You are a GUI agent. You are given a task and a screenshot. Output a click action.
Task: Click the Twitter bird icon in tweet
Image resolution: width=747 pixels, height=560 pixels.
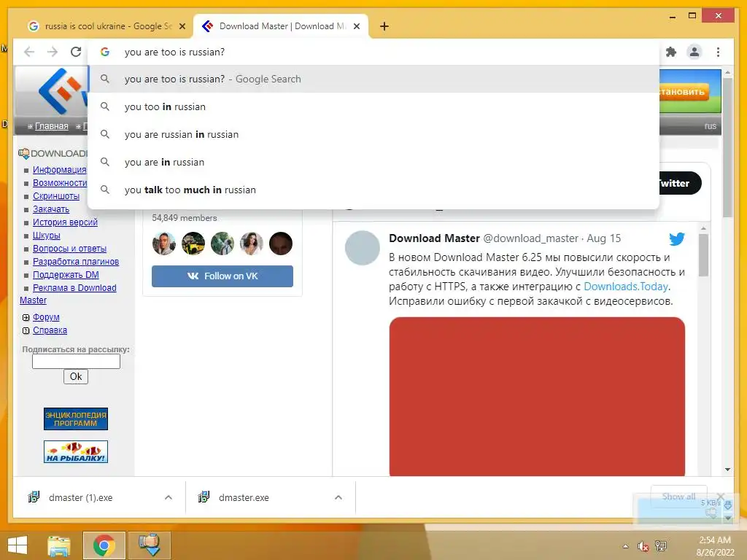(x=676, y=238)
